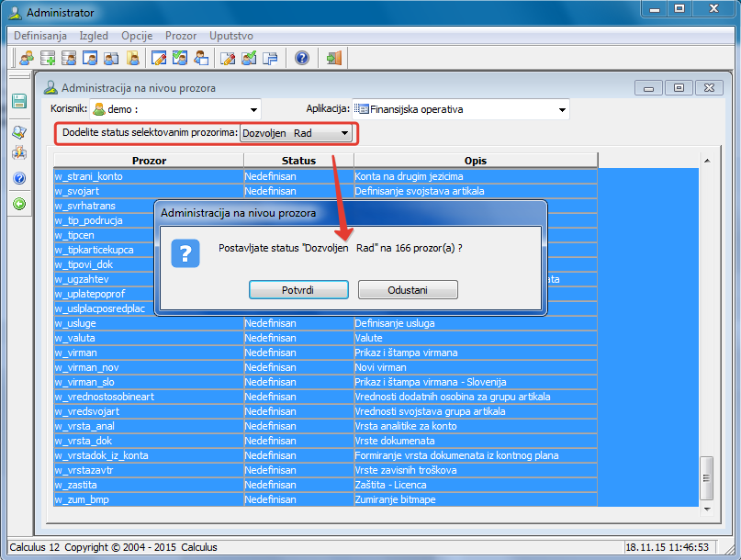Screen dimensions: 741x560
Task: Open the Definisanja menu
Action: [40, 36]
